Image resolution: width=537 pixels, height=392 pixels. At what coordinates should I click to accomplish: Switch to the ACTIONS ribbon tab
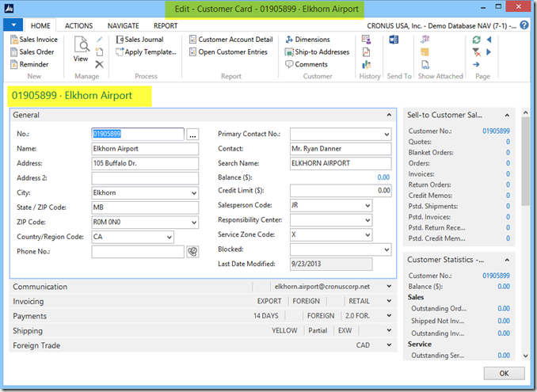pos(78,25)
